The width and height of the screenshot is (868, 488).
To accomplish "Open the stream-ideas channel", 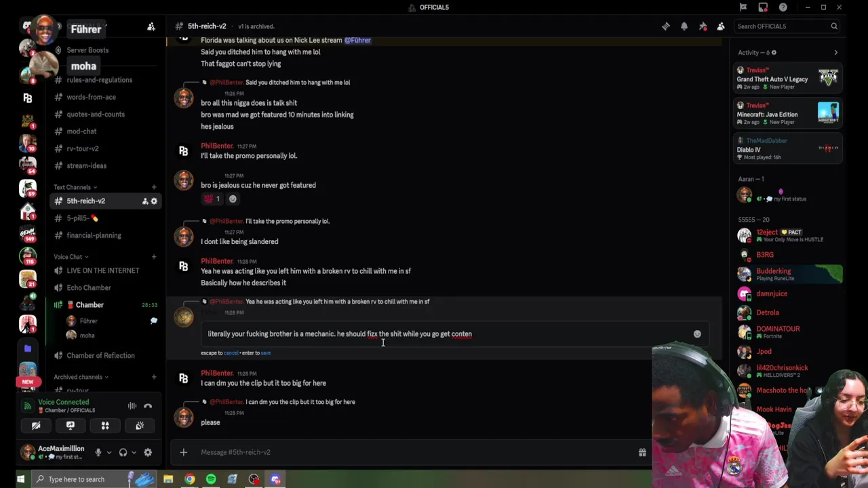I will [x=86, y=165].
